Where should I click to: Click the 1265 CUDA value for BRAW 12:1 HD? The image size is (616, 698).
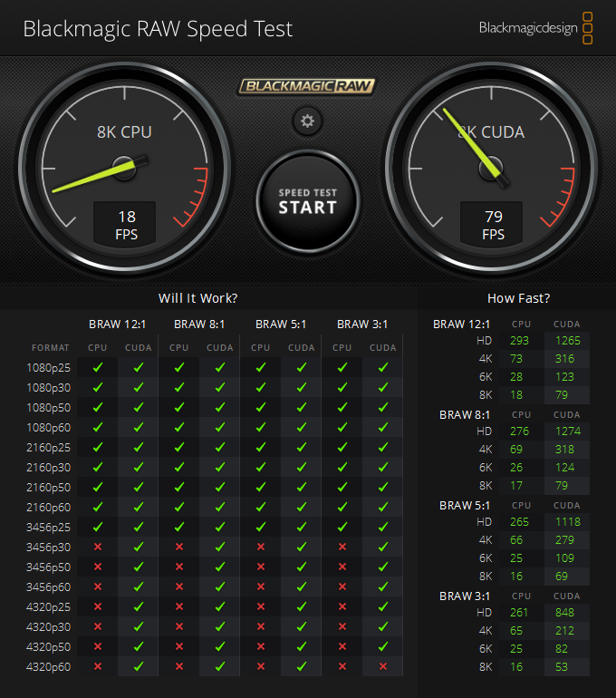(x=567, y=341)
